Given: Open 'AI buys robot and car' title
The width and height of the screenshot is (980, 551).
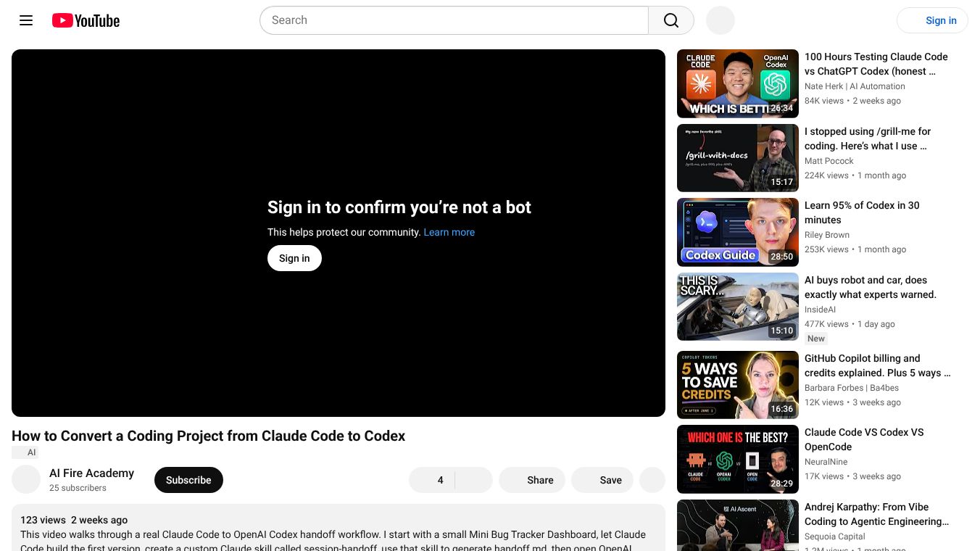Looking at the screenshot, I should (871, 287).
